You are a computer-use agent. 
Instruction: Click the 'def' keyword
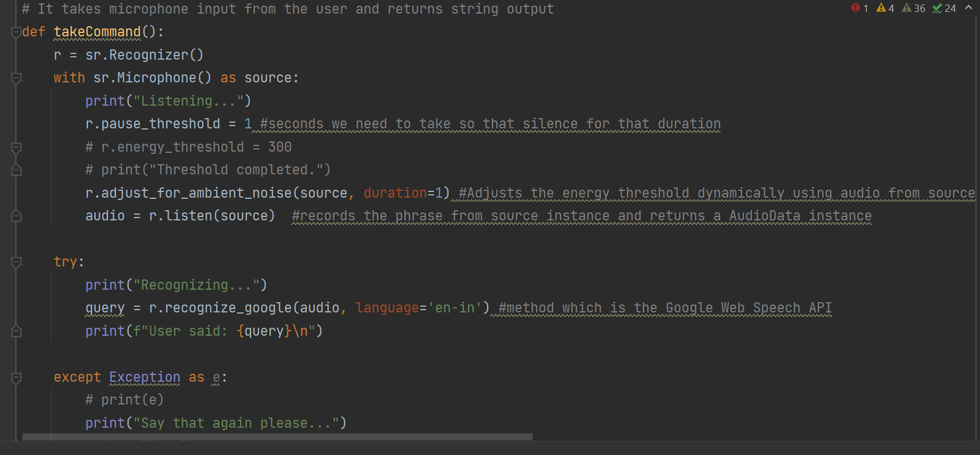point(33,32)
